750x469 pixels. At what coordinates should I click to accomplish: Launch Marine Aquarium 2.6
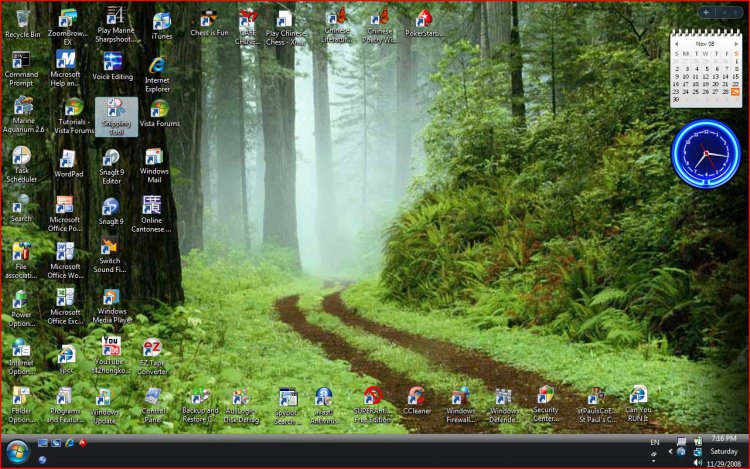point(23,115)
